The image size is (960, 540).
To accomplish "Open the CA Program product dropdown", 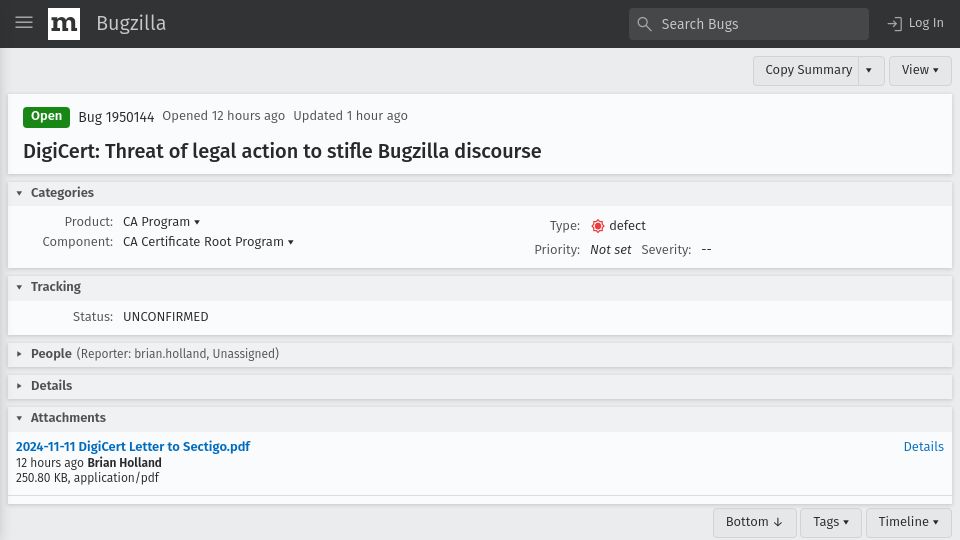I will (x=162, y=222).
